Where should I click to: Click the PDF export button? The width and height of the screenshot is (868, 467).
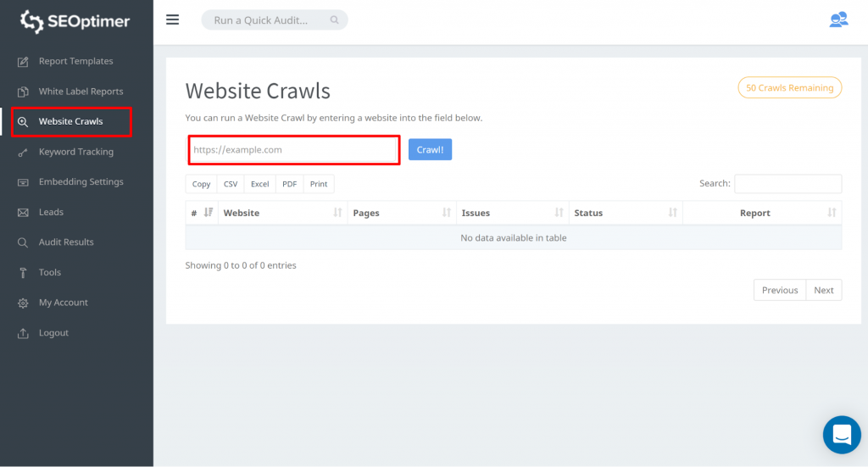[x=289, y=184]
